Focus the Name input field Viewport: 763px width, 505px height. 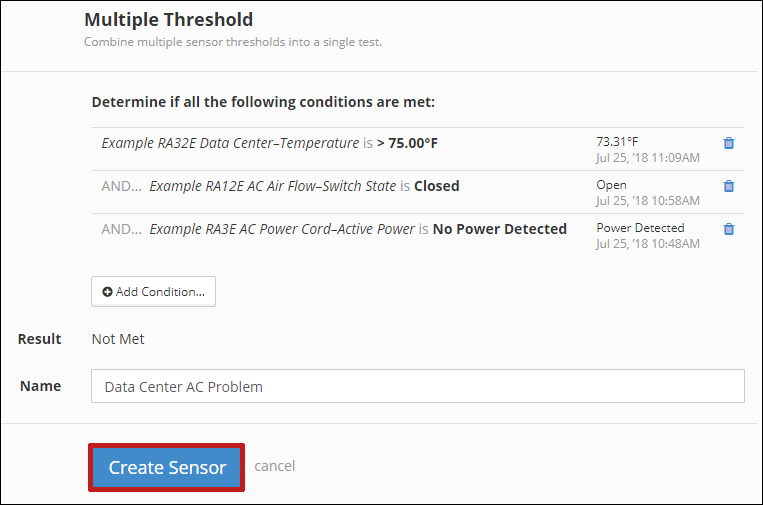(417, 386)
